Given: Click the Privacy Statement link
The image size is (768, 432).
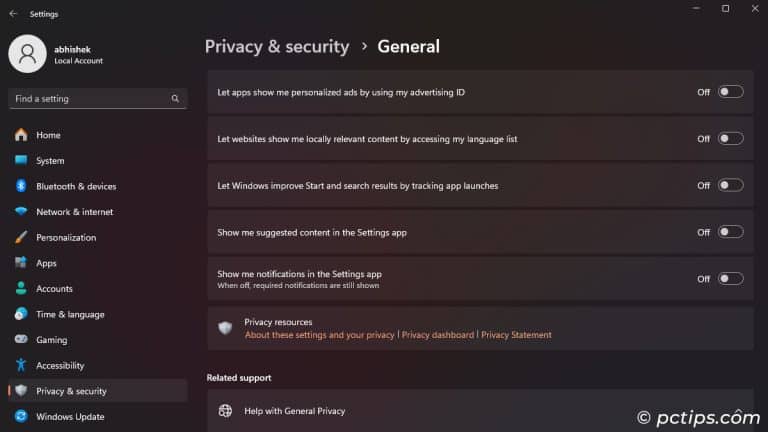Looking at the screenshot, I should pos(516,335).
